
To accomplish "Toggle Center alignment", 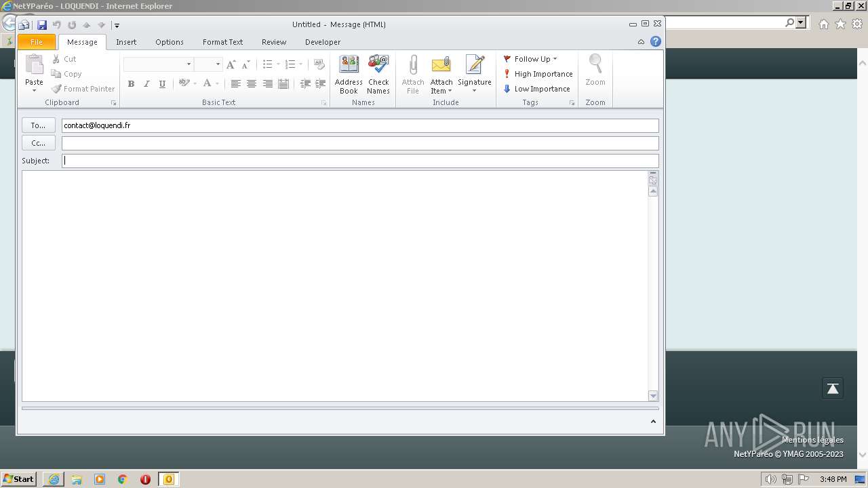I will (252, 84).
